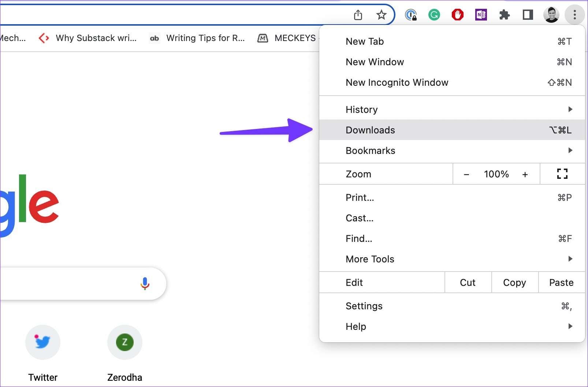588x387 pixels.
Task: Expand the Help submenu
Action: [452, 327]
